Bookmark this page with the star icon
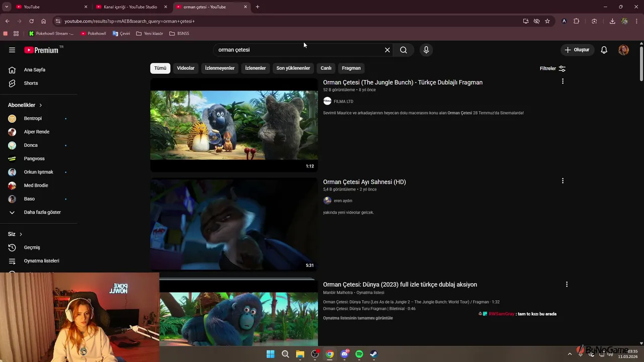 coord(547,21)
